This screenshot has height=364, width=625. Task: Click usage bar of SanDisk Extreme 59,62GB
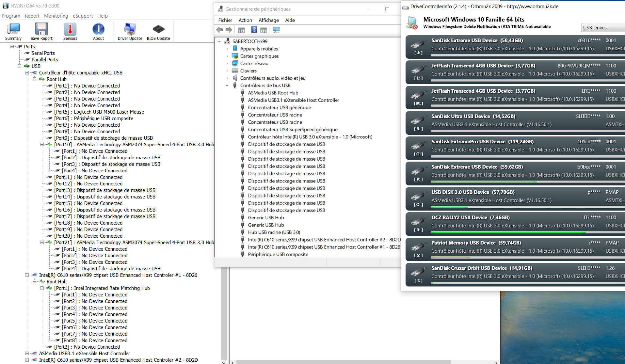point(528,182)
